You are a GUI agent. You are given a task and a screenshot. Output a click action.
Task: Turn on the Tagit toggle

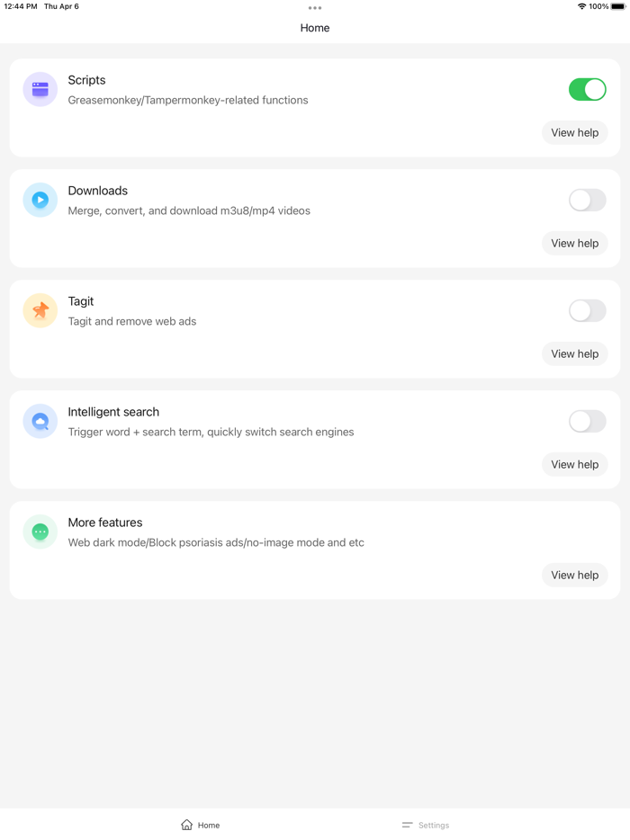point(587,310)
